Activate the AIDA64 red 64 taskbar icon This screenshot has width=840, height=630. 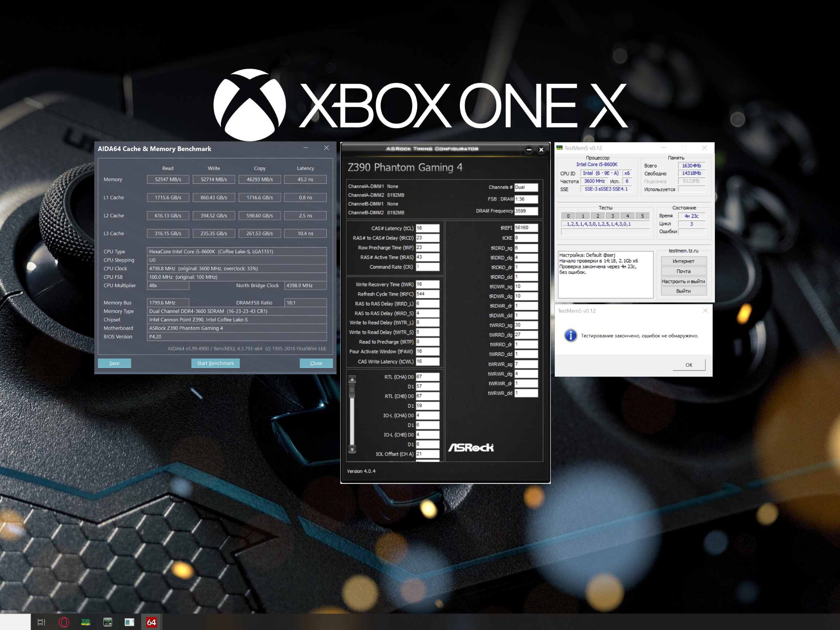click(151, 622)
